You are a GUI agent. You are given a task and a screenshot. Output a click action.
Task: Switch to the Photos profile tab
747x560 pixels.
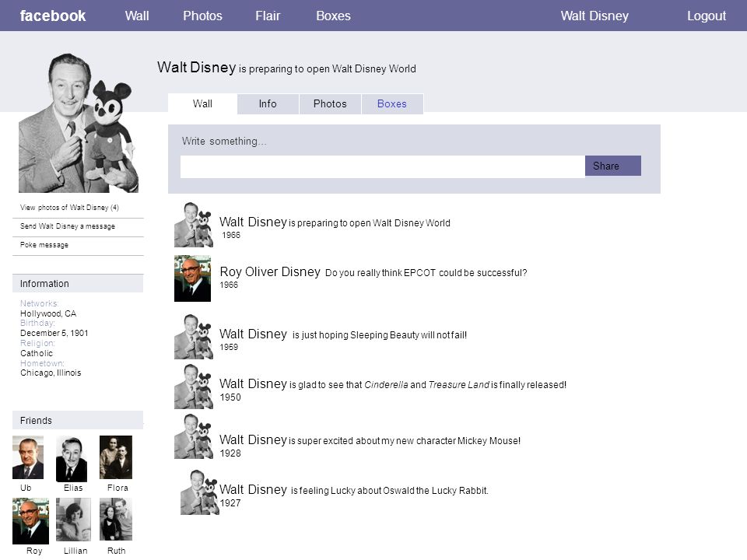coord(330,103)
